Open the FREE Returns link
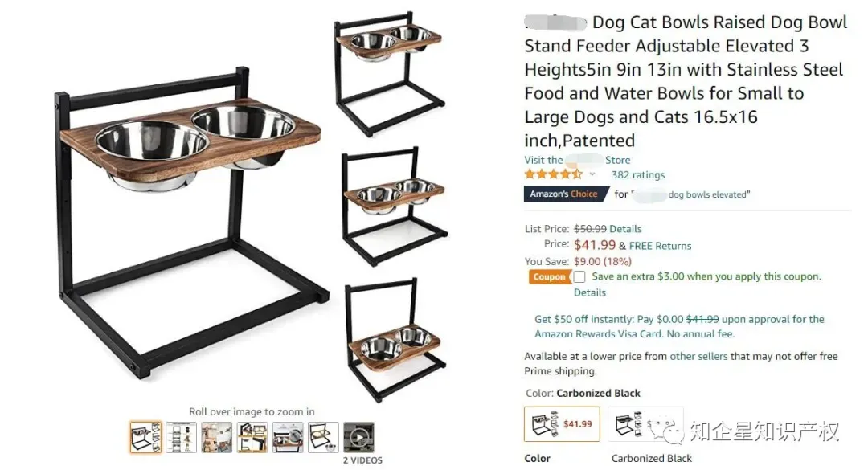This screenshot has width=868, height=470. (x=660, y=246)
